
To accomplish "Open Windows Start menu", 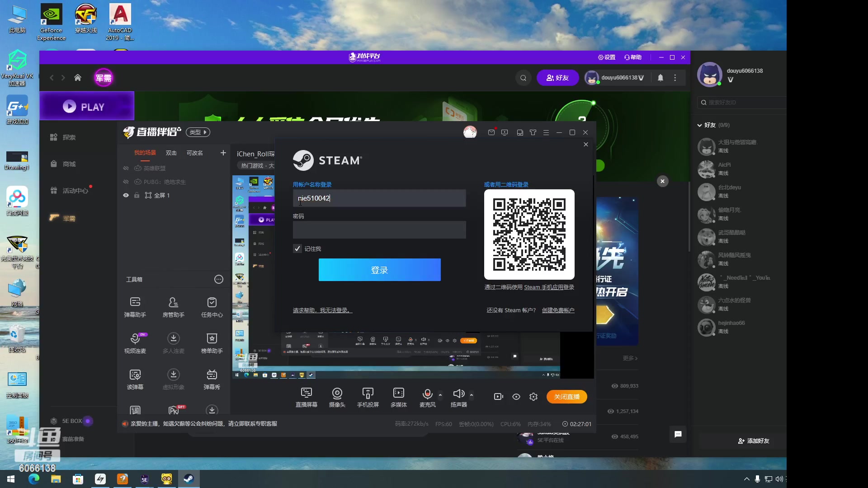I will coord(11,479).
